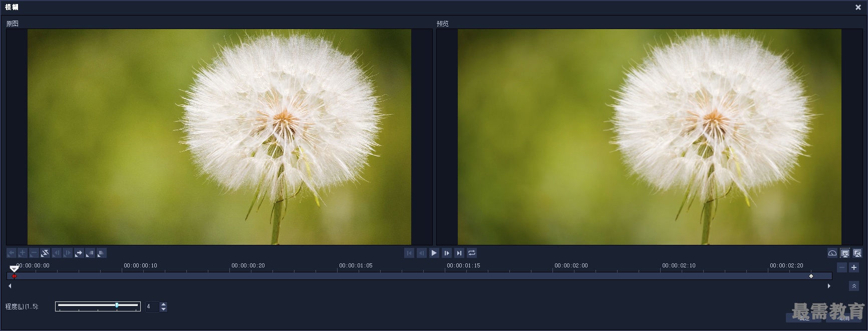868x331 pixels.
Task: Zoom in the timeline with plus
Action: (x=854, y=268)
